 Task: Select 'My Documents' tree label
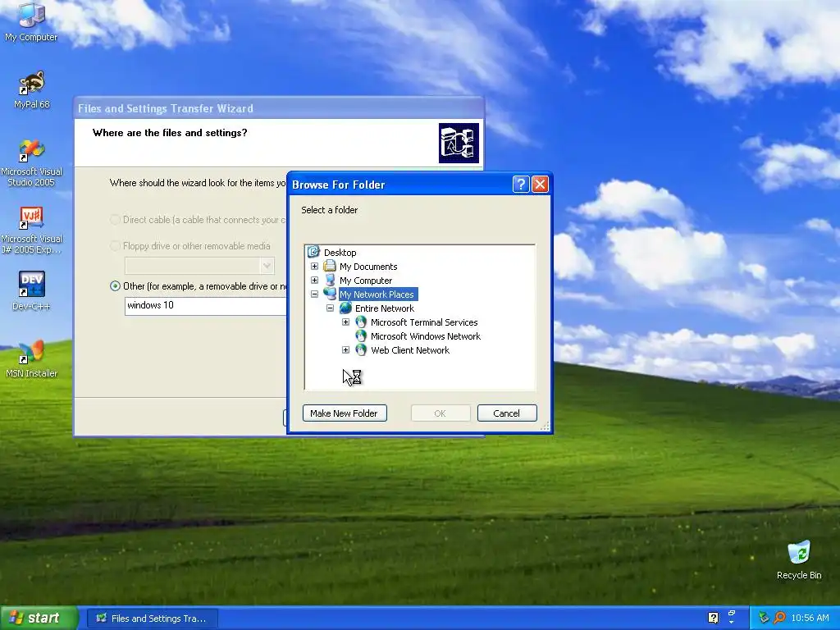[368, 267]
